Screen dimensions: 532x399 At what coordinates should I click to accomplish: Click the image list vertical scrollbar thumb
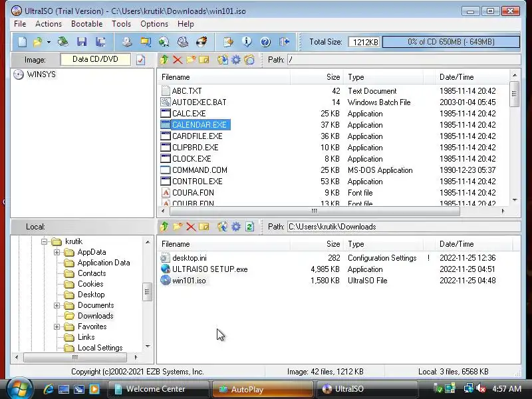click(x=515, y=94)
